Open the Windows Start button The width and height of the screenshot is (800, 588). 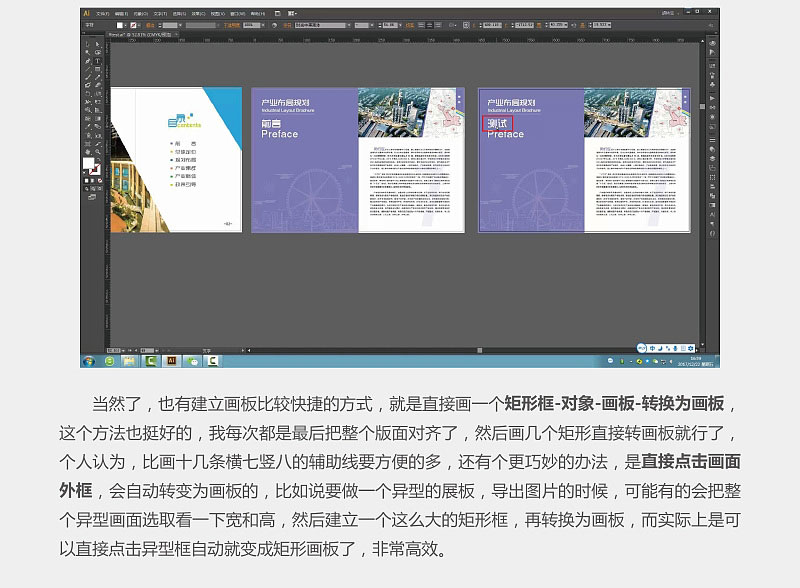[89, 361]
